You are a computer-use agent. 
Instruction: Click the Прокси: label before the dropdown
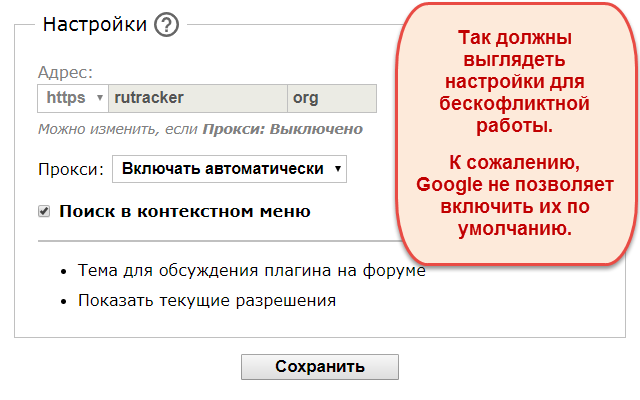pos(71,169)
